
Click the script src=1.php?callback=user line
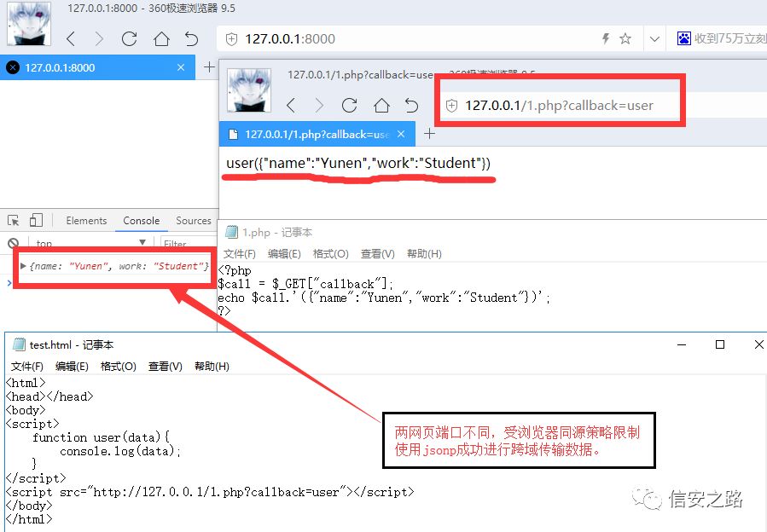pos(210,492)
